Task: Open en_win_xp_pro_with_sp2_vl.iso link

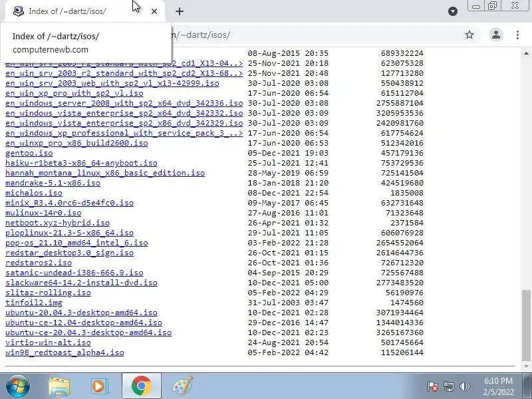Action: (74, 93)
